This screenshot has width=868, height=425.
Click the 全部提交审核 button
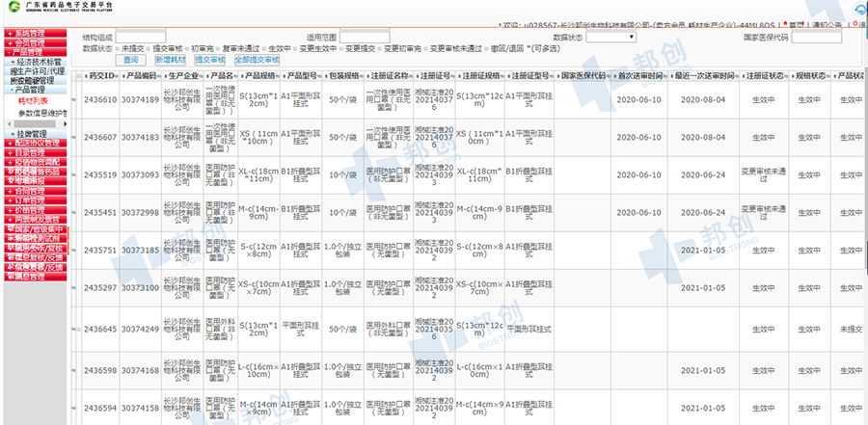click(x=257, y=60)
